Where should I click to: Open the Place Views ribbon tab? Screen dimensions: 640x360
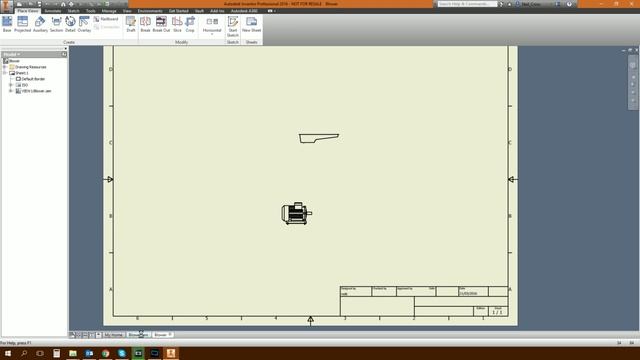[28, 11]
